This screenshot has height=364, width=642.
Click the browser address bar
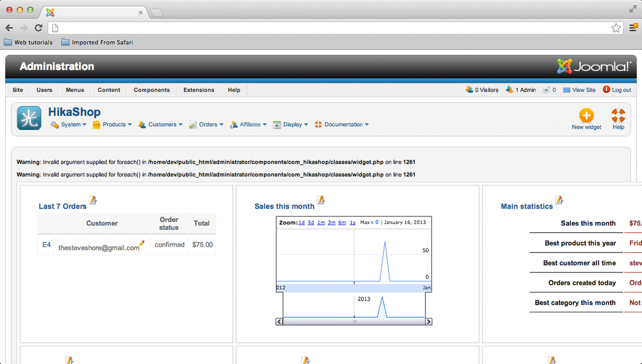click(335, 28)
